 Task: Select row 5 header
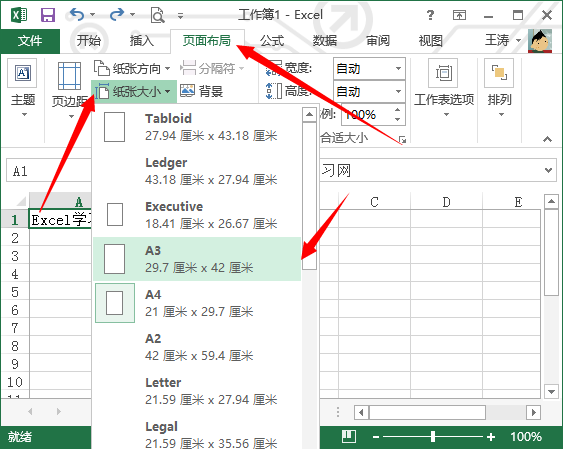pyautogui.click(x=15, y=292)
